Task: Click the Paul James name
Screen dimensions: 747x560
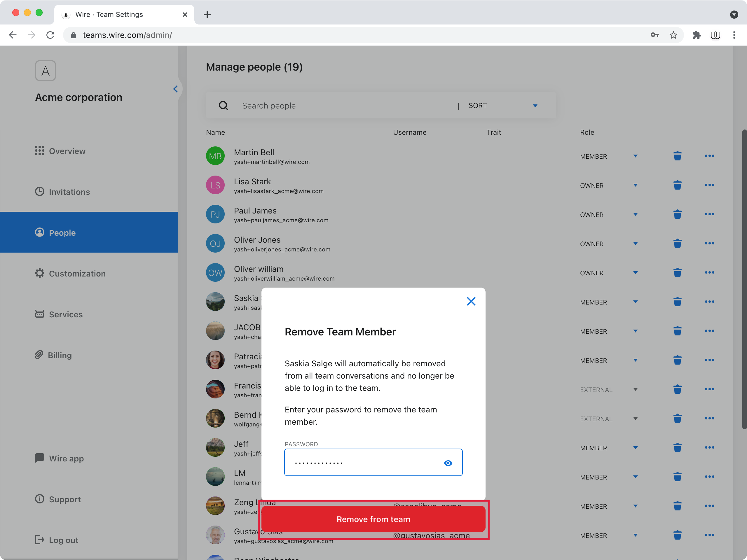Action: click(255, 211)
